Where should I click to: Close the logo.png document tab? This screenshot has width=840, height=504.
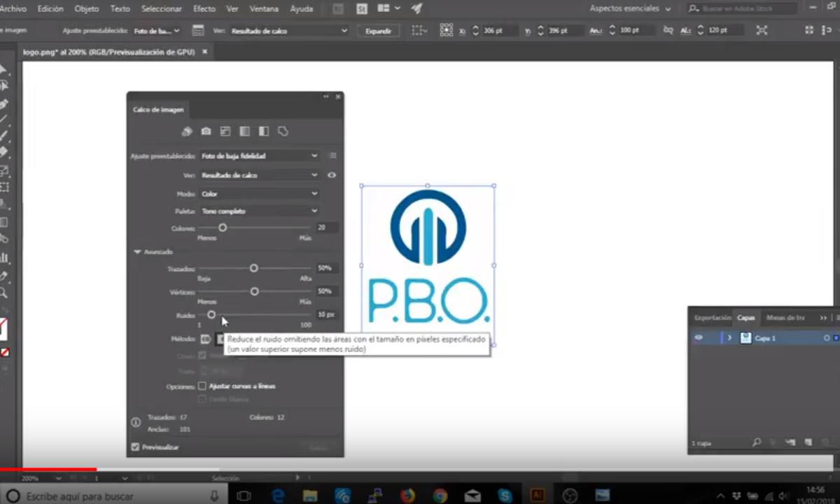(x=204, y=52)
